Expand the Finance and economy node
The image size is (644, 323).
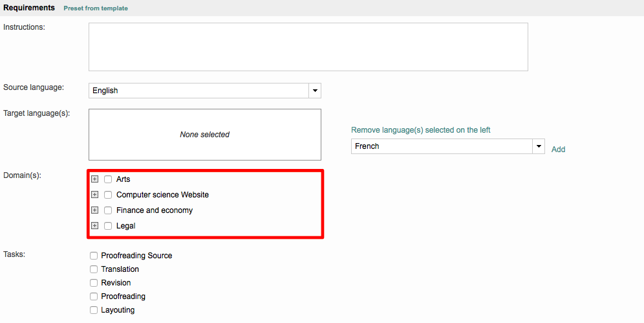pyautogui.click(x=94, y=210)
